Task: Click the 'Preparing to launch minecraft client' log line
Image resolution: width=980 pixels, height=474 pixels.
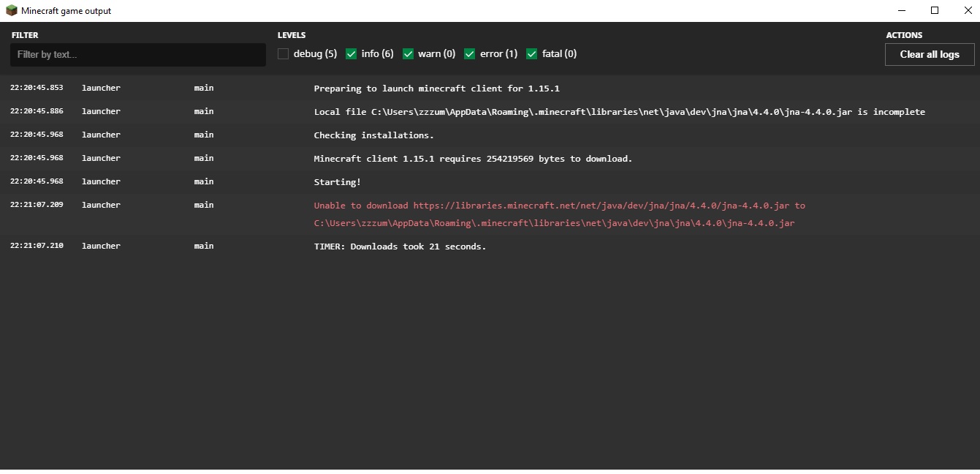Action: pos(436,89)
